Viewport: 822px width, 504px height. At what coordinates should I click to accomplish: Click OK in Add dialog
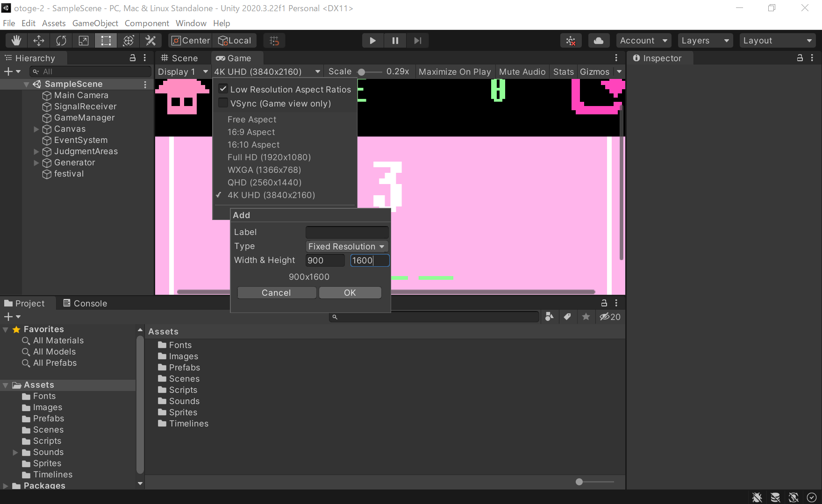click(x=350, y=292)
